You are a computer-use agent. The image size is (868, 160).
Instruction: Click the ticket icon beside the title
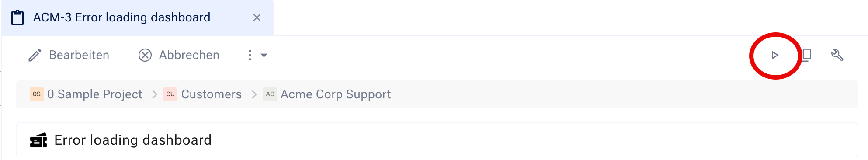pyautogui.click(x=38, y=140)
